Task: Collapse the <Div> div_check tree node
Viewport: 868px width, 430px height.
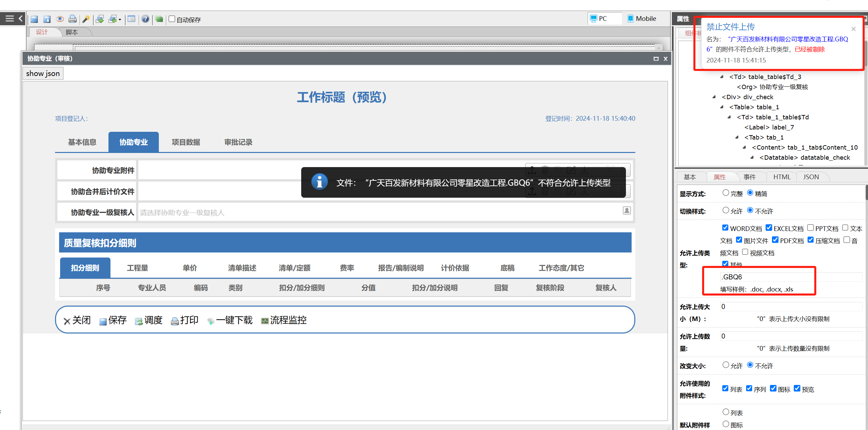Action: click(x=714, y=97)
